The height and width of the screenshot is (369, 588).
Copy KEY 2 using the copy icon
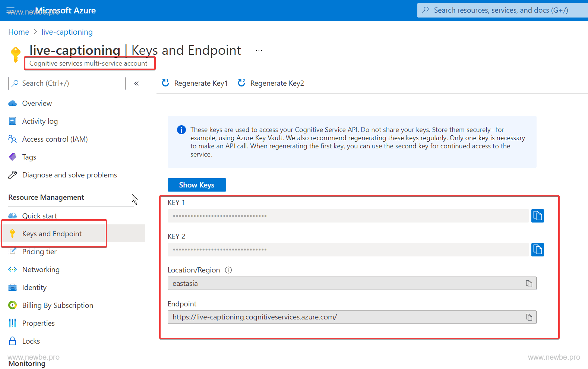537,250
